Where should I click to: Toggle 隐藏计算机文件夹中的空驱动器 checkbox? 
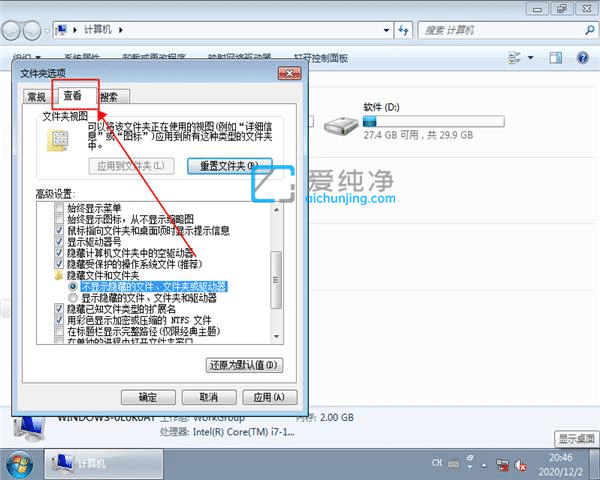tap(59, 253)
